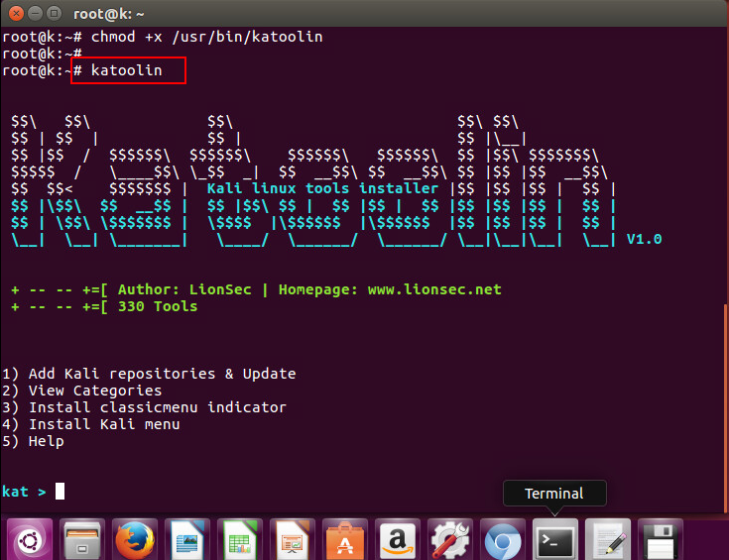Click the 'Author: LionSec' text
Viewport: 729px width, 560px height.
pyautogui.click(x=184, y=289)
